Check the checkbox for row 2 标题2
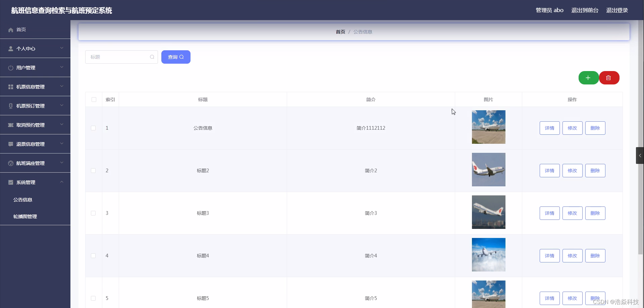The height and width of the screenshot is (308, 644). (x=93, y=171)
